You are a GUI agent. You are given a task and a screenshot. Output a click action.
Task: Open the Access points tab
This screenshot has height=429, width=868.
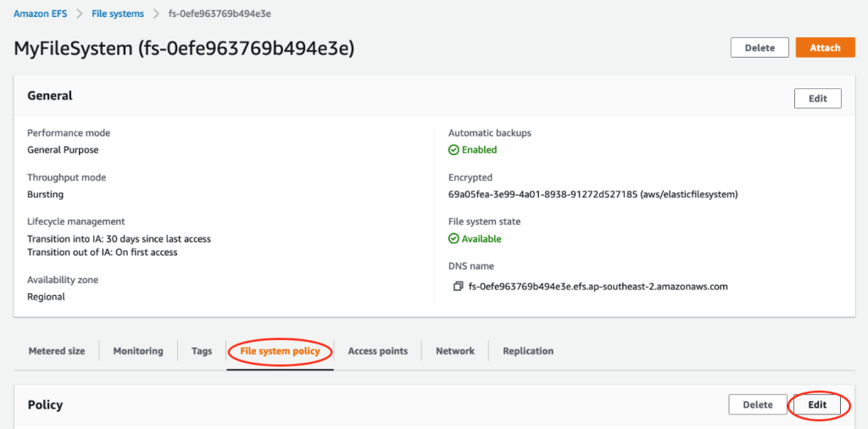(377, 351)
